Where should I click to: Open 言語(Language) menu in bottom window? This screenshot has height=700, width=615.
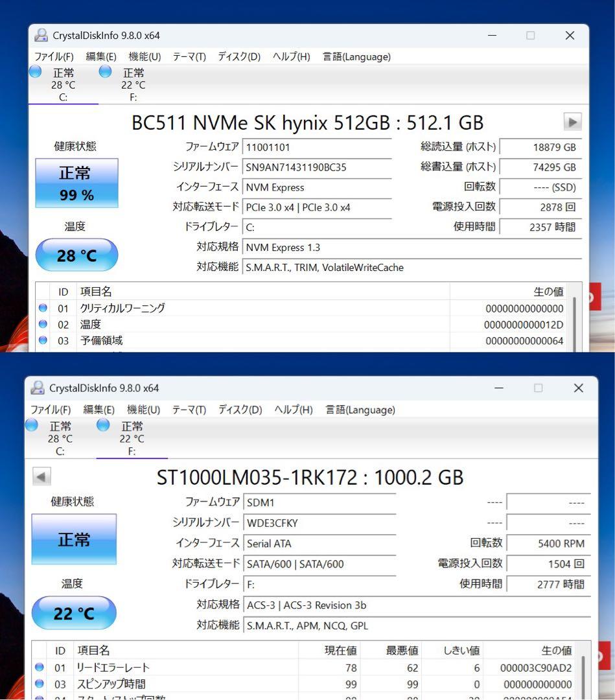click(360, 410)
